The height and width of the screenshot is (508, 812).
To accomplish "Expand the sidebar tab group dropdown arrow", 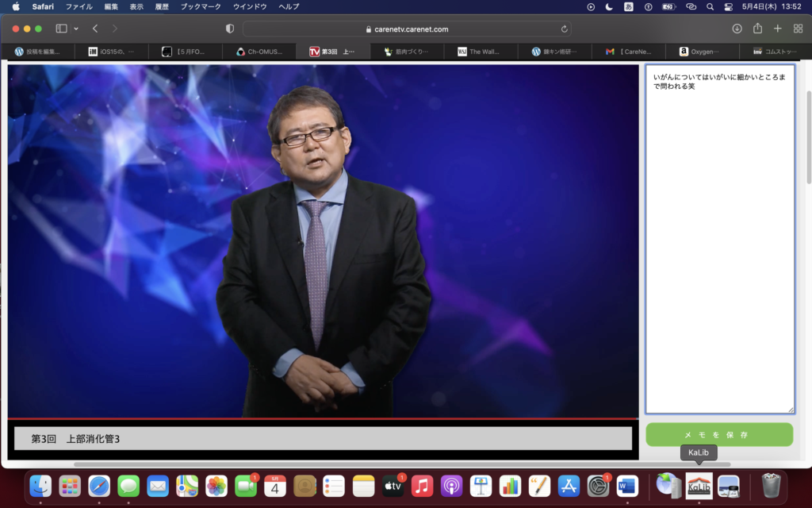I will click(x=76, y=29).
